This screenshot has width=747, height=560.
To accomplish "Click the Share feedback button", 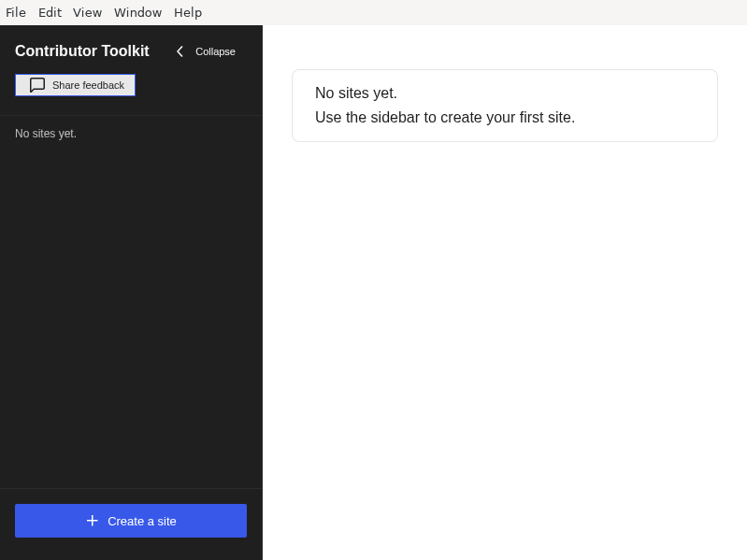I will click(x=76, y=85).
